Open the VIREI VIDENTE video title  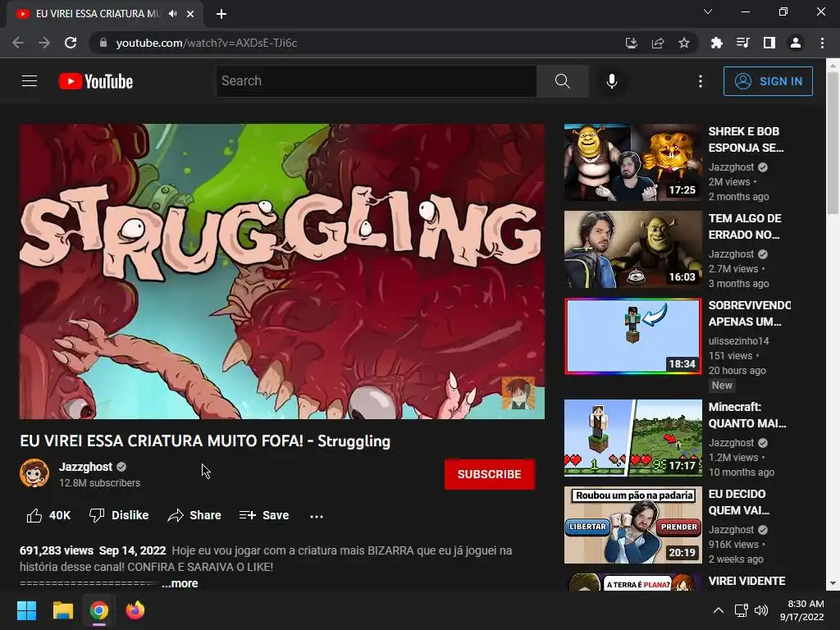(746, 582)
